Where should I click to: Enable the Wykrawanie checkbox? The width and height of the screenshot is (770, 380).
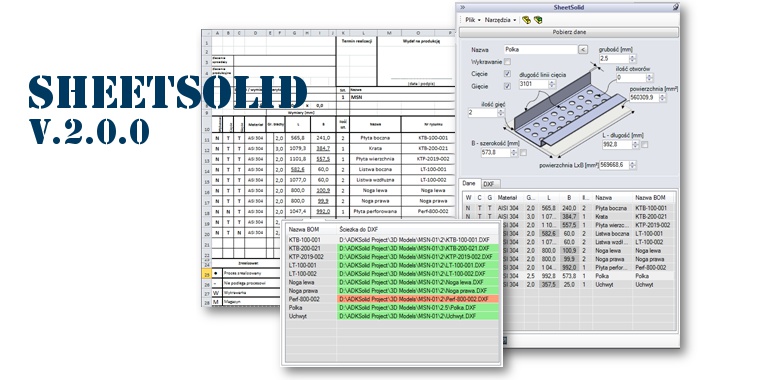click(x=507, y=62)
